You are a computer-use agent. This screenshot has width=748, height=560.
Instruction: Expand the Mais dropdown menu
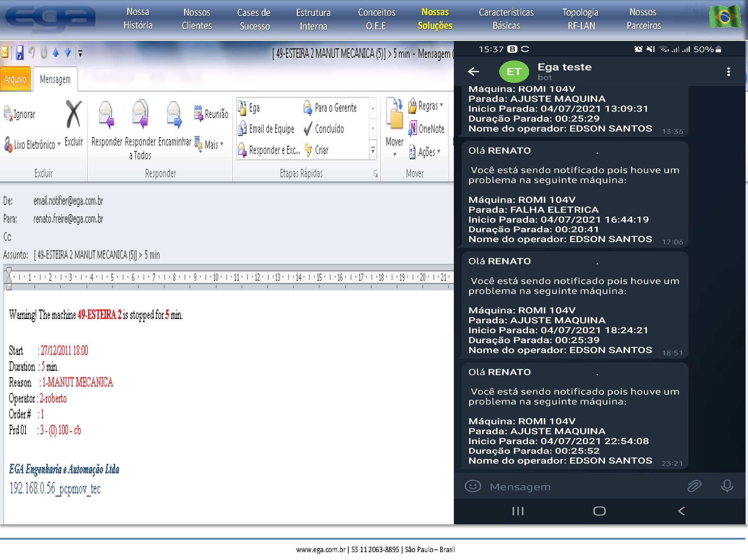point(222,144)
